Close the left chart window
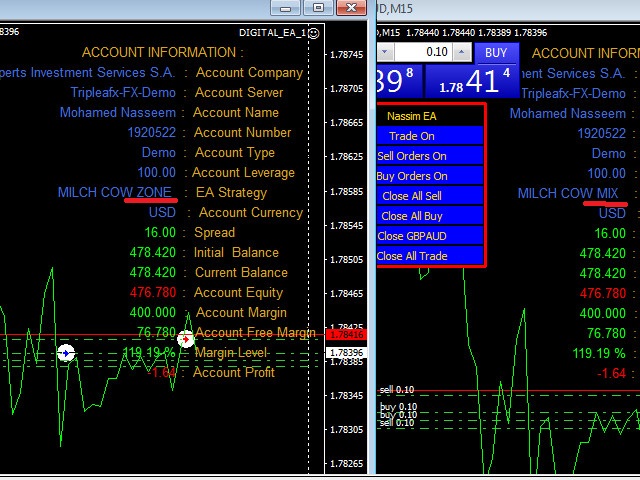 351,8
